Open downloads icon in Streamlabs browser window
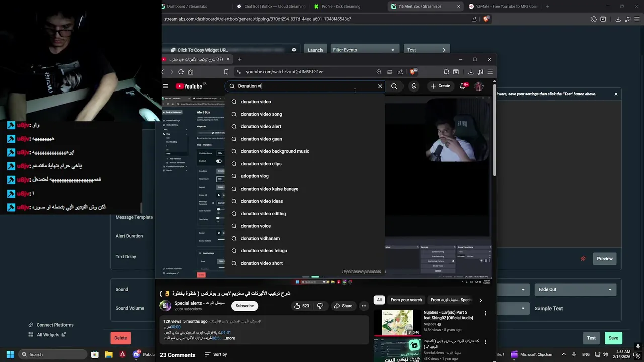 (x=618, y=19)
